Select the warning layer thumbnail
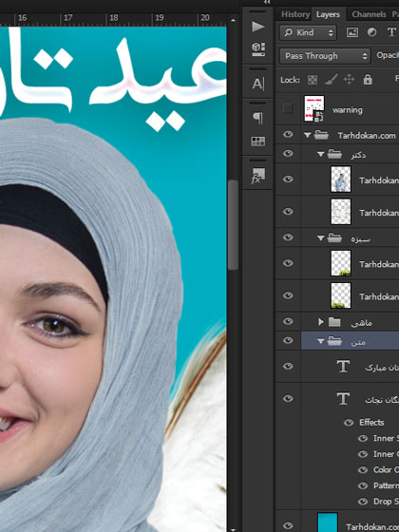399x532 pixels. tap(313, 108)
